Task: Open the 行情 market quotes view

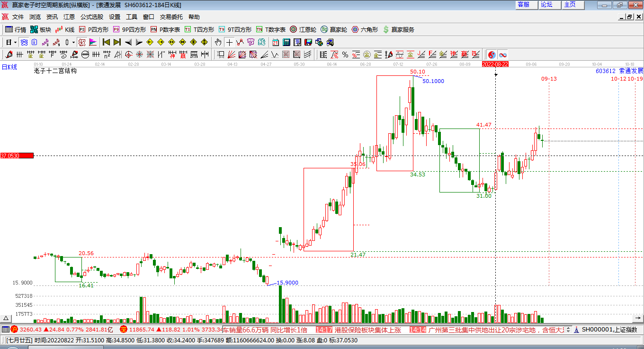Action: [16, 29]
